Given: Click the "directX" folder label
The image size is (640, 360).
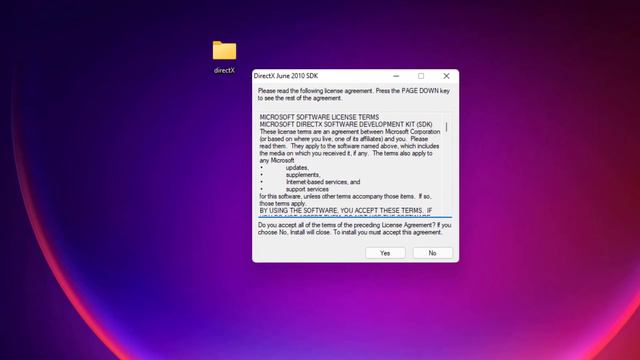Looking at the screenshot, I should (x=224, y=70).
